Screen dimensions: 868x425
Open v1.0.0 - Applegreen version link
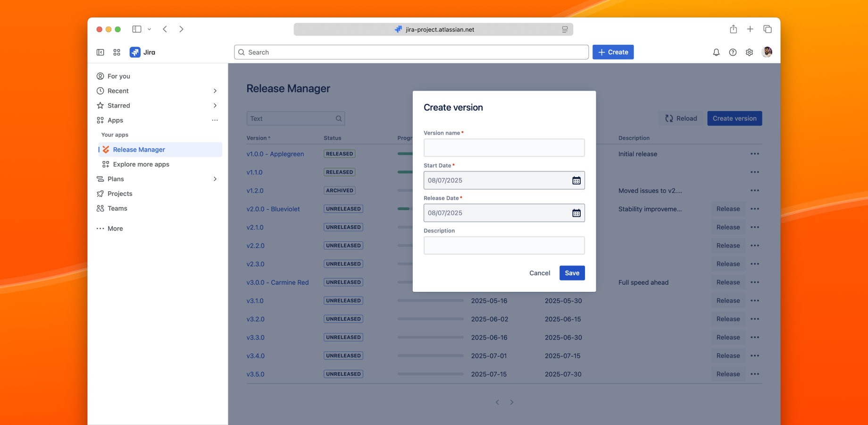point(275,154)
